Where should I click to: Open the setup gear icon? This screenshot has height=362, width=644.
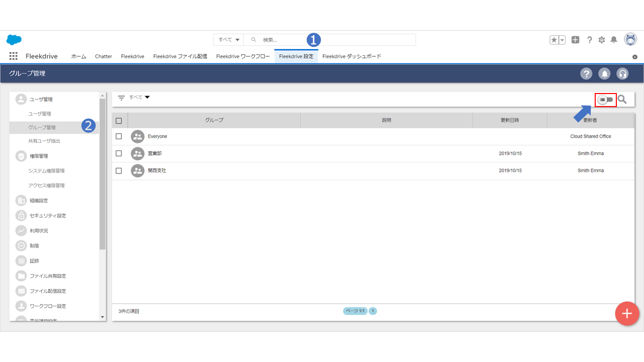[602, 40]
